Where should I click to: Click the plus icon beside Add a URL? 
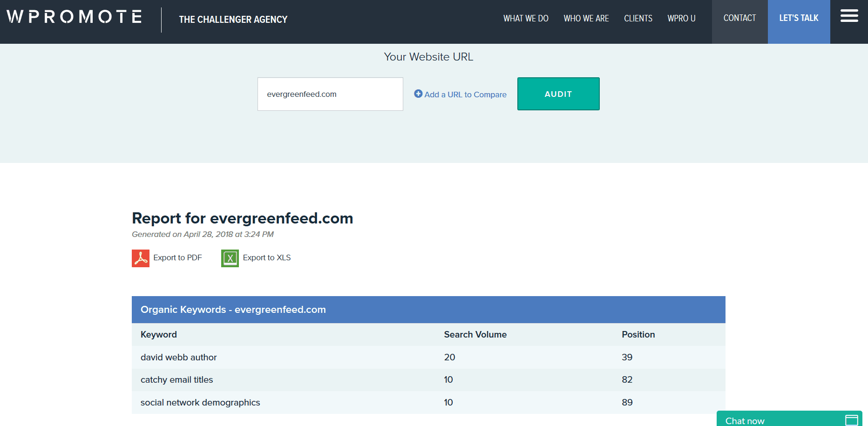coord(418,94)
